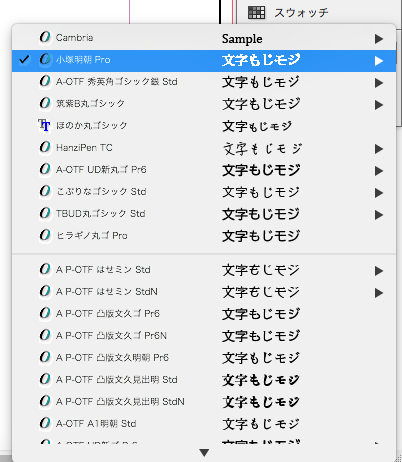Viewport: 402px width, 462px height.
Task: Choose ヒラギノ丸ゴ Pro font
Action: point(204,236)
